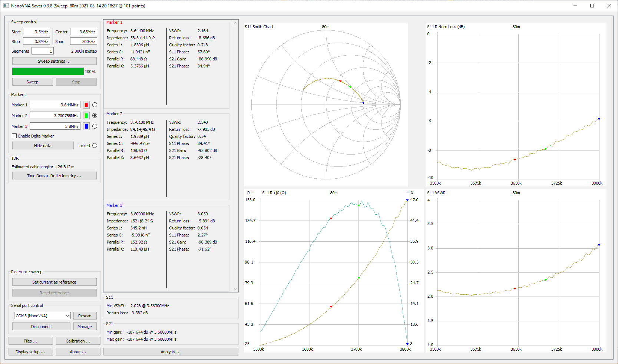Select the Marker 1 radio button
Screen dimensions: 618x364
coord(95,105)
